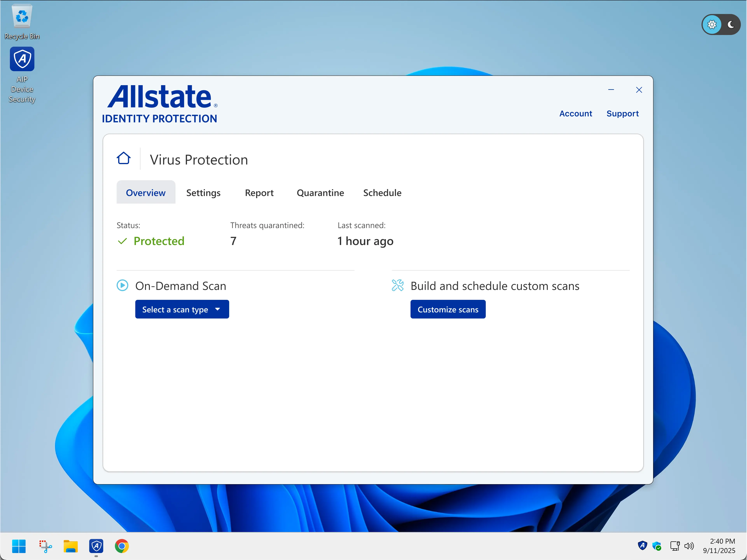The image size is (747, 560).
Task: Click the On-Demand Scan play icon
Action: pyautogui.click(x=122, y=285)
